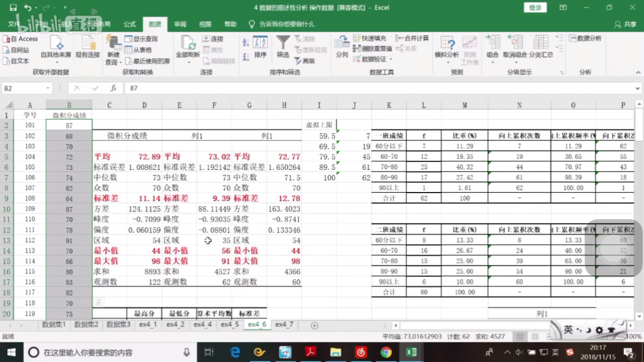
Task: Open the ex4_5 worksheet tab
Action: tap(230, 325)
